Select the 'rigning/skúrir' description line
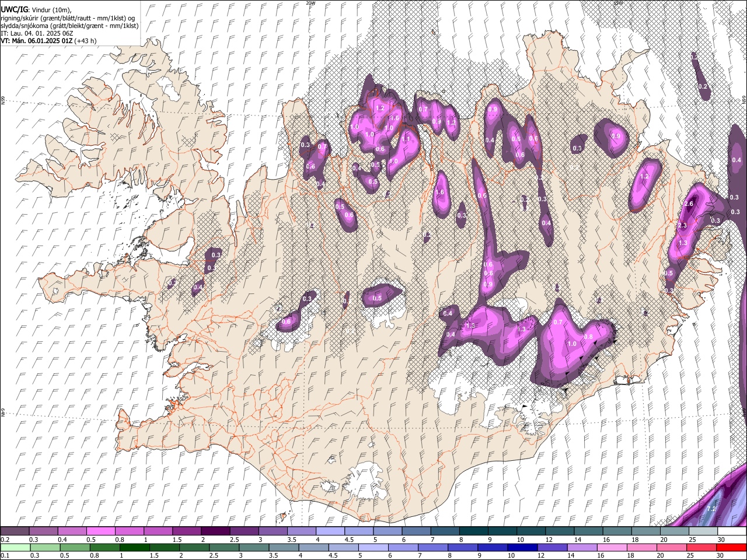The height and width of the screenshot is (560, 747). (x=68, y=17)
